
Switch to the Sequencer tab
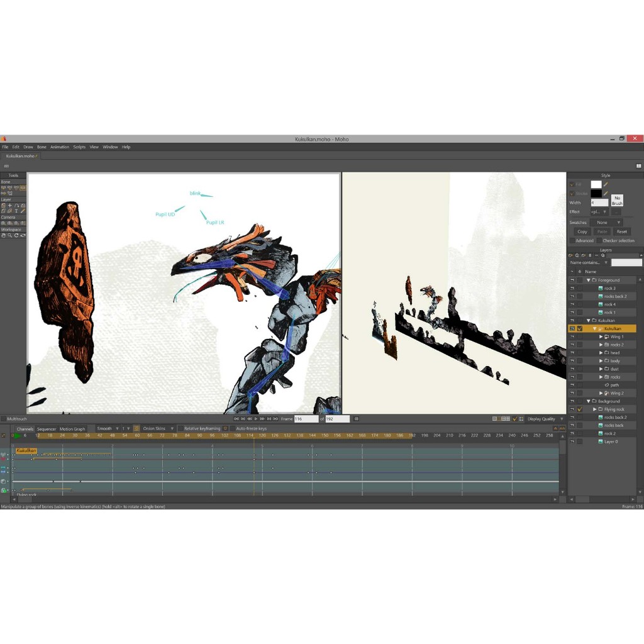[x=47, y=429]
